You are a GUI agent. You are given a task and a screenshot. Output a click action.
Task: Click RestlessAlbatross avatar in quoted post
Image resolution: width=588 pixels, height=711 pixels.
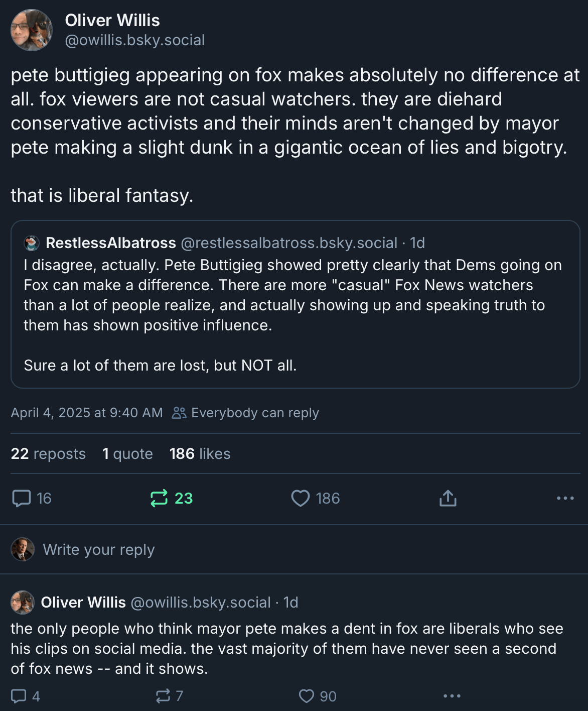32,244
